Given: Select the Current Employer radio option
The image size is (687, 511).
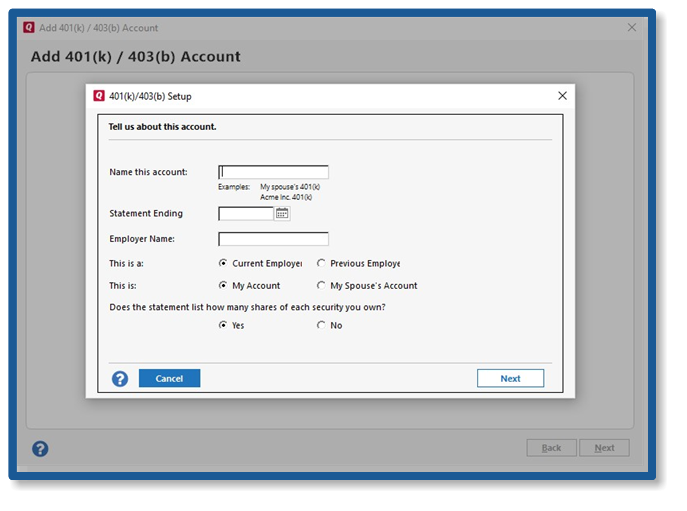Looking at the screenshot, I should (x=223, y=264).
